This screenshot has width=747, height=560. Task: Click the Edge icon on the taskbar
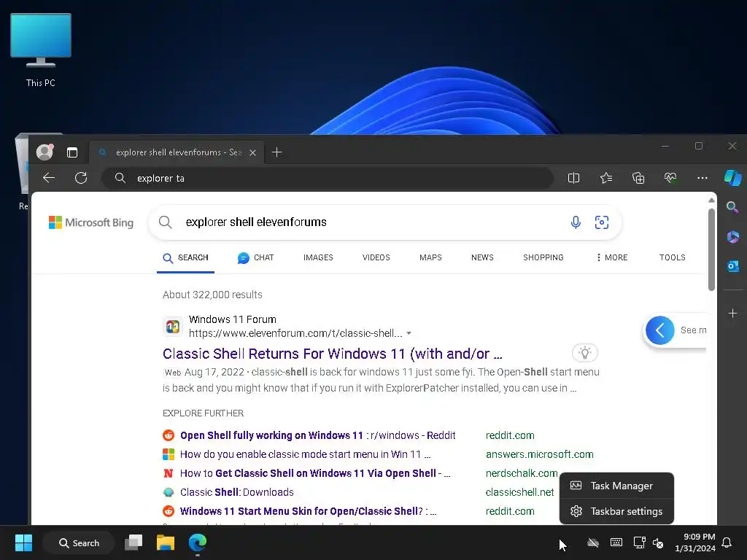tap(197, 542)
